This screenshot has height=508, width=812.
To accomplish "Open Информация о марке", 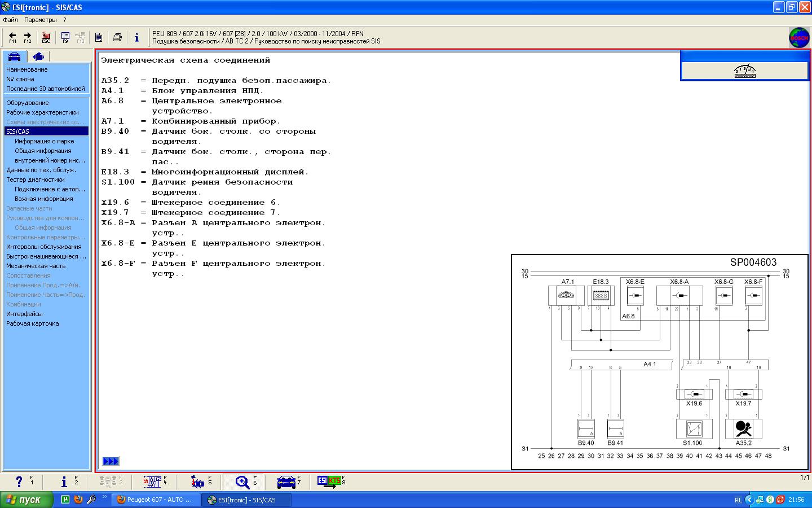I will [x=45, y=141].
